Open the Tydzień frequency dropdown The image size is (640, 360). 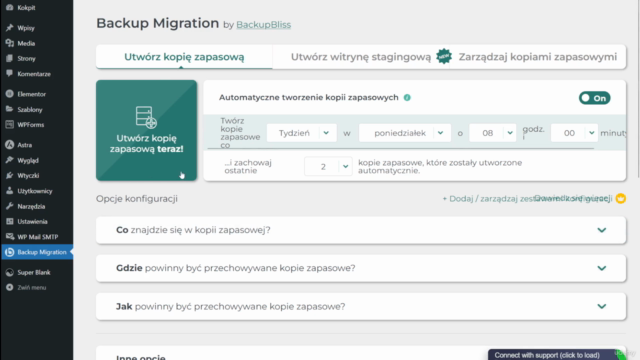coord(302,133)
